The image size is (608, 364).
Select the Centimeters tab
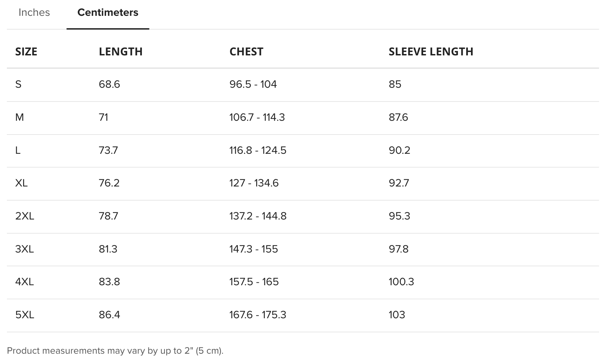[x=108, y=12]
